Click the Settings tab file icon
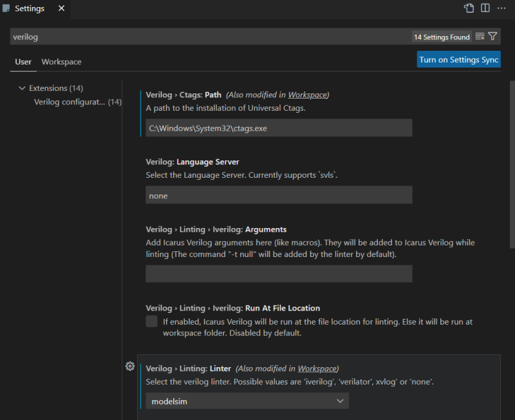The width and height of the screenshot is (515, 420). [6, 9]
